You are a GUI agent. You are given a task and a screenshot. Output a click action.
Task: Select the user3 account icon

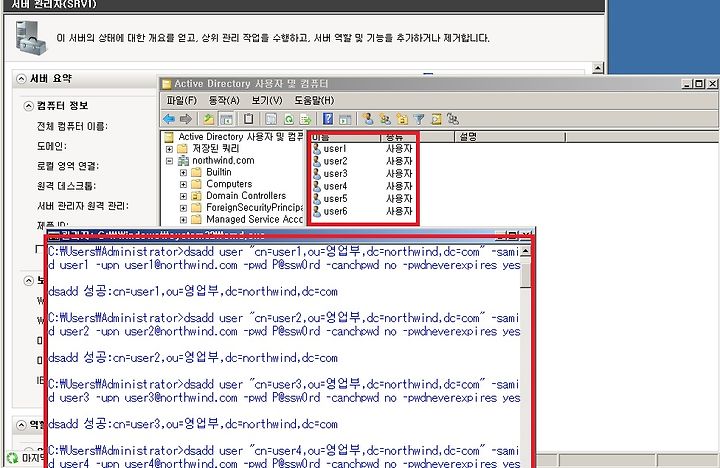click(x=316, y=174)
